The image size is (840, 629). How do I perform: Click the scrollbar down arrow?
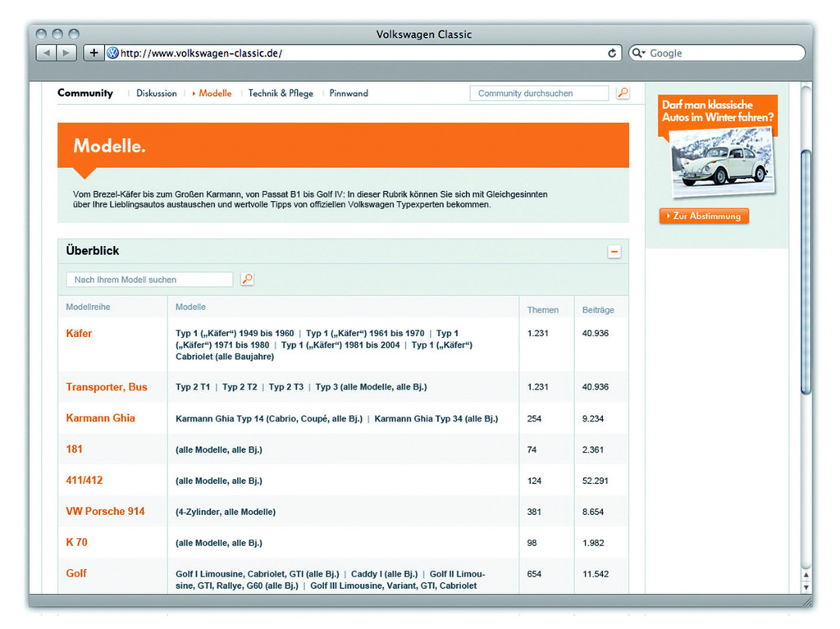click(806, 586)
